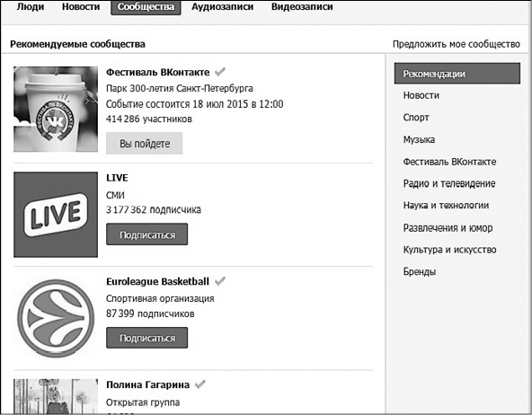Open Euroleague Basketball logo thumbnail
This screenshot has height=415, width=532.
(56, 318)
